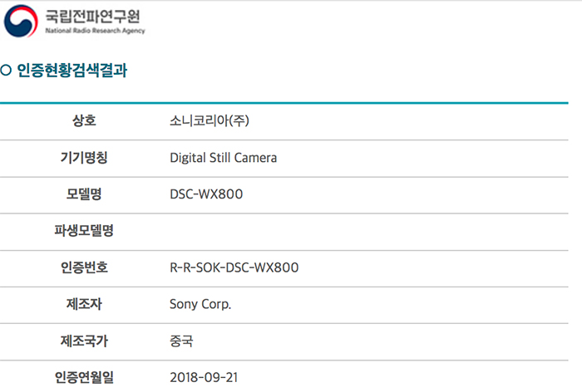
Task: Click the R-R-SOK-DSC-WX800 certification number
Action: coord(234,267)
